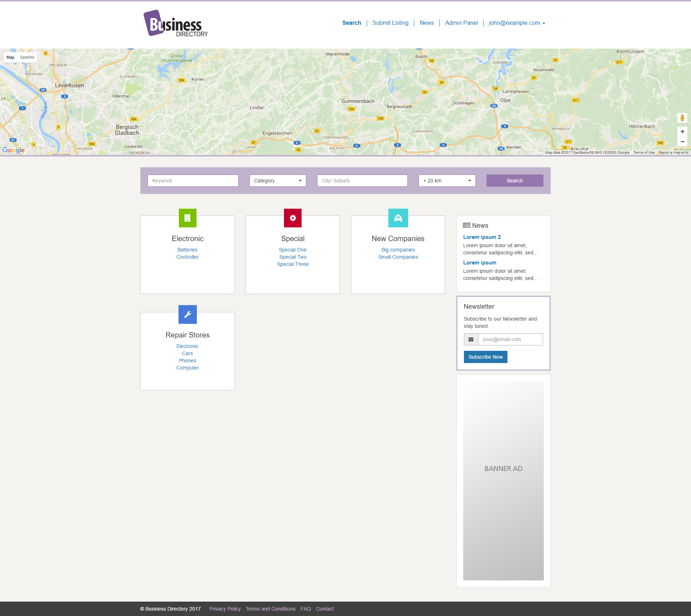
Task: Click the New Companies heading
Action: pyautogui.click(x=398, y=239)
